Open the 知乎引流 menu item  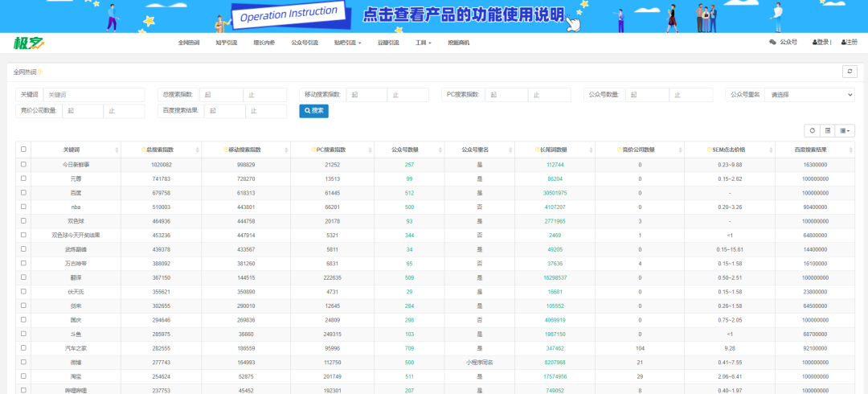[227, 43]
